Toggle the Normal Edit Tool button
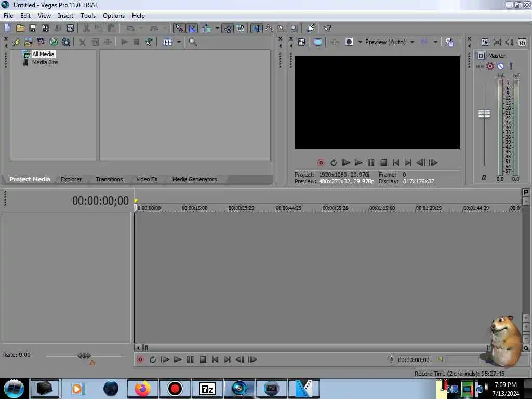Screen dimensions: 532x399 pos(257,29)
